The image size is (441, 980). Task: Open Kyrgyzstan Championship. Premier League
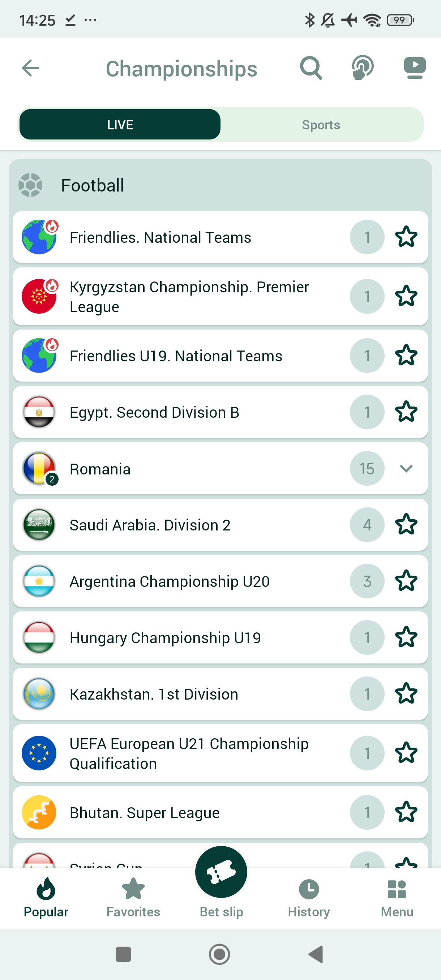[x=189, y=297]
